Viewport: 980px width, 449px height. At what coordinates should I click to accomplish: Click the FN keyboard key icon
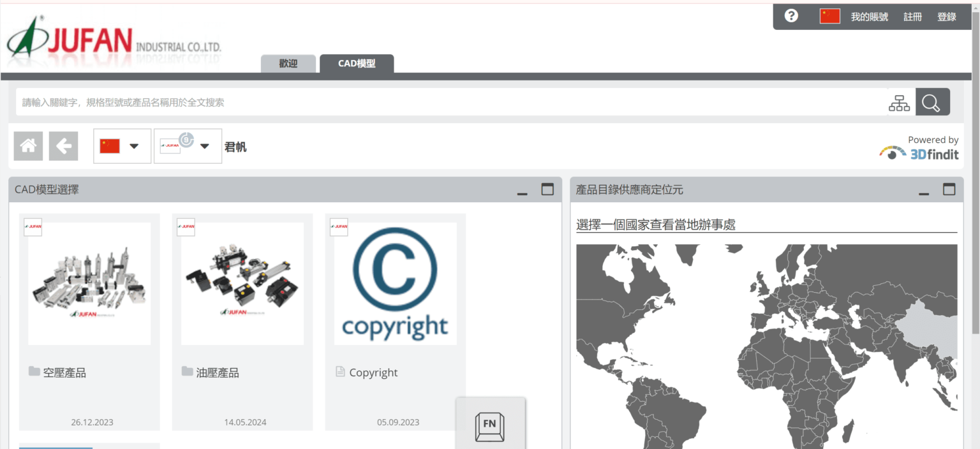[x=490, y=427]
